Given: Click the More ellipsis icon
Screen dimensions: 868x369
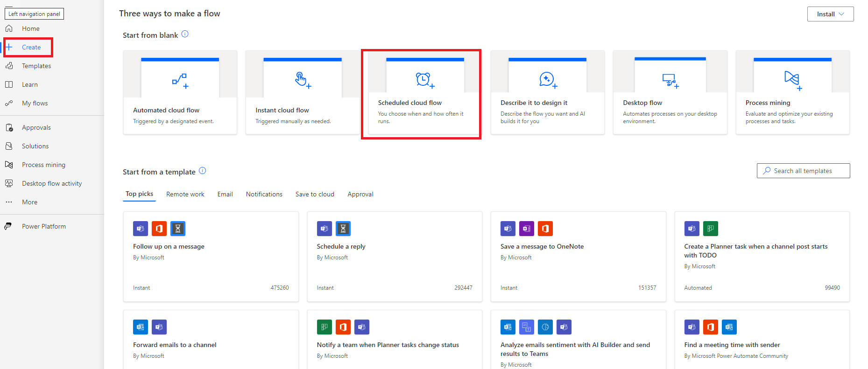Looking at the screenshot, I should point(9,202).
